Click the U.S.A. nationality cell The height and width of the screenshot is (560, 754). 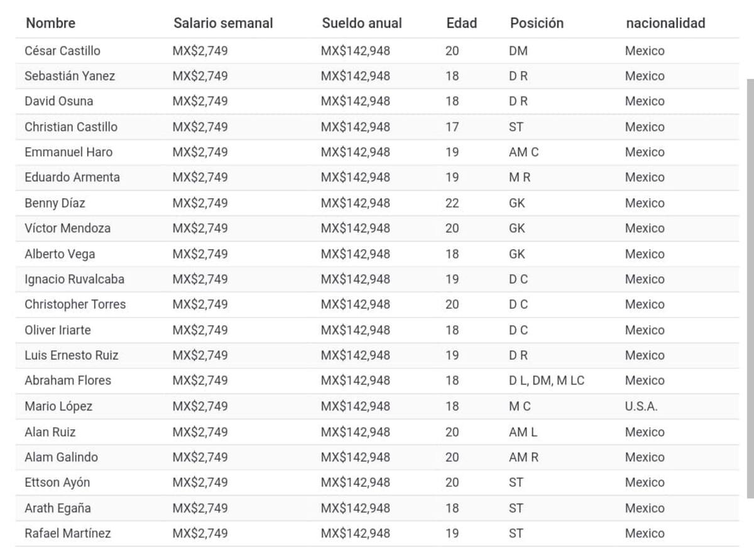pos(640,406)
